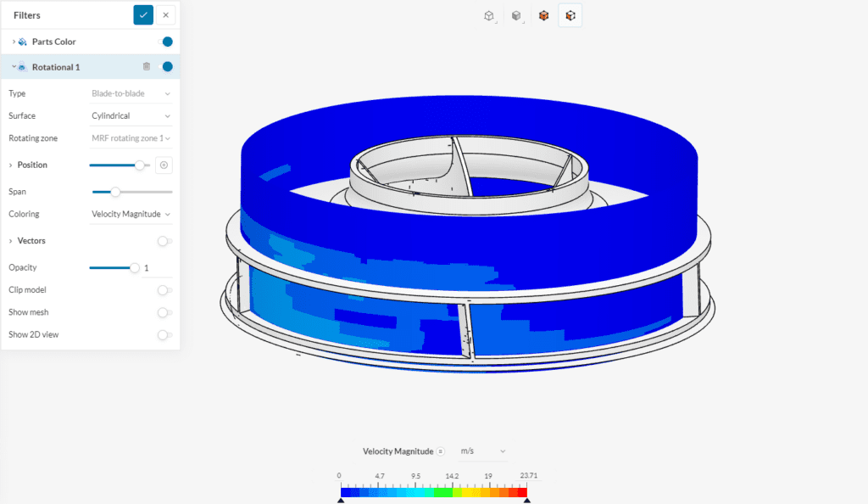
Task: Click the orange mesh display cube icon
Action: (543, 14)
